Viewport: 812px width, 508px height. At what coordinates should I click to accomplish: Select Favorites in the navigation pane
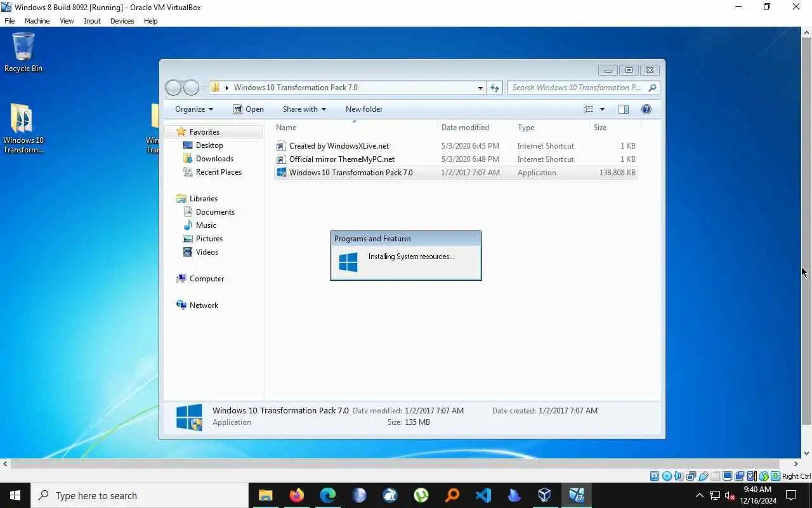[x=204, y=132]
